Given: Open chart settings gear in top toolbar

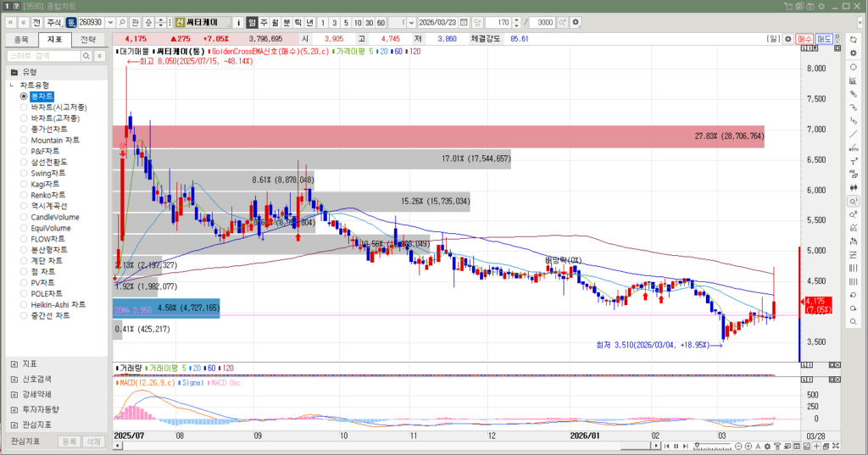Looking at the screenshot, I should coord(576,22).
